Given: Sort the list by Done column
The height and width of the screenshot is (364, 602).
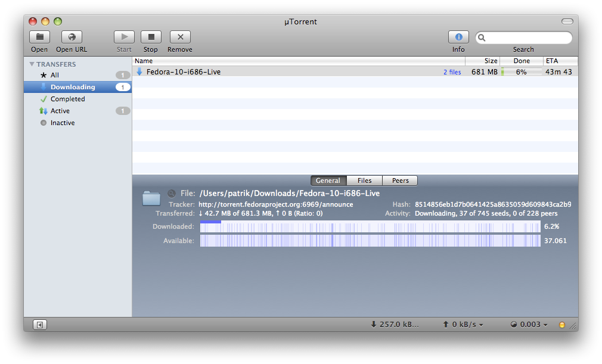Looking at the screenshot, I should [522, 61].
